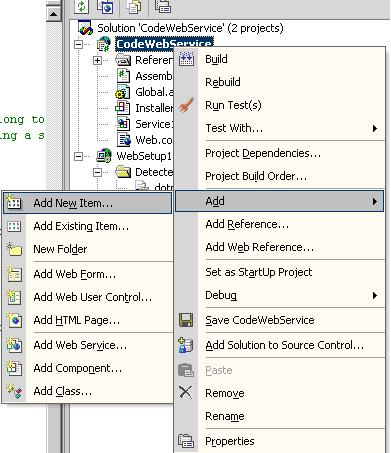Click the Add HTML Page icon
The image size is (391, 453).
click(14, 320)
